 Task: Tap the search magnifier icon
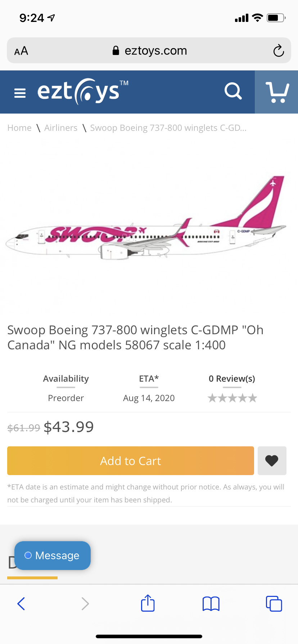tap(233, 91)
